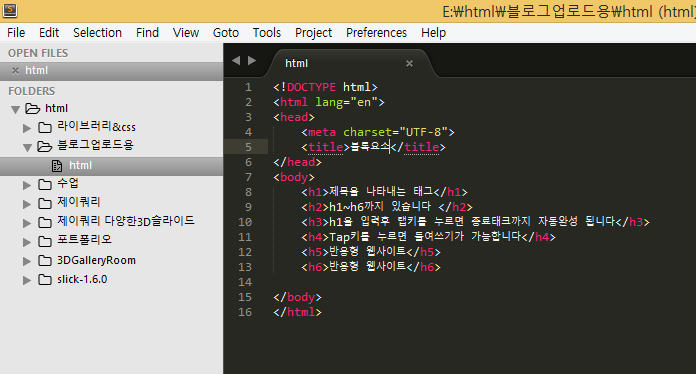Place cursor in the opening title tag

click(325, 147)
